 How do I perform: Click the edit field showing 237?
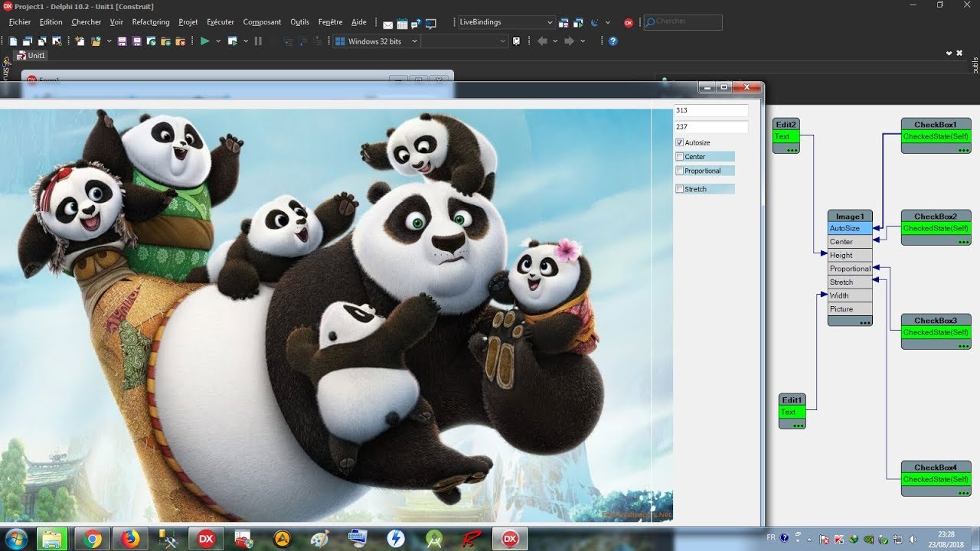711,127
